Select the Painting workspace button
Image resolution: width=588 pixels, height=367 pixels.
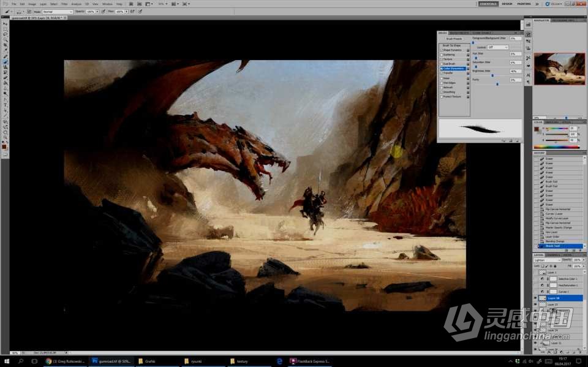(x=524, y=4)
